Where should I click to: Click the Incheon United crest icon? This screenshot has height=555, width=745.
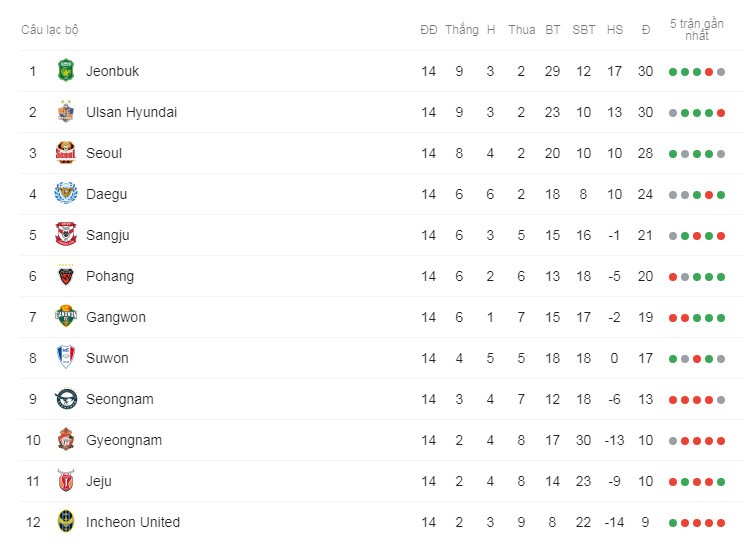66,522
